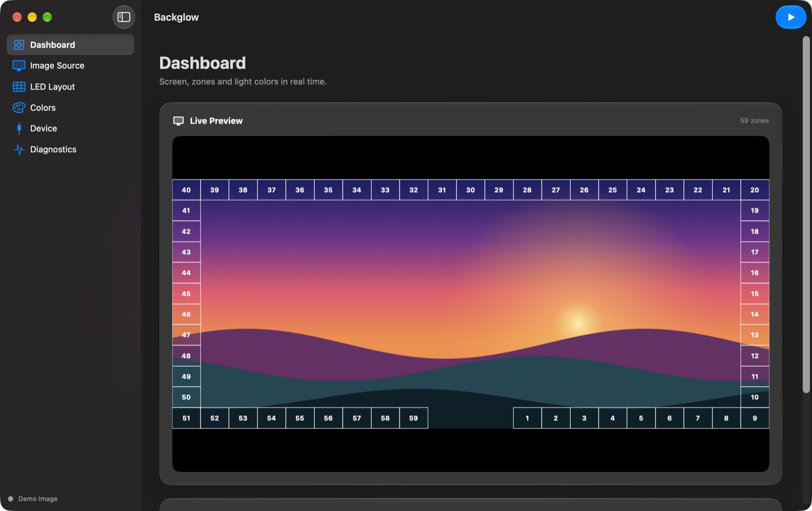The image size is (812, 511).
Task: Click LED zone 13 near the sun
Action: [x=755, y=335]
